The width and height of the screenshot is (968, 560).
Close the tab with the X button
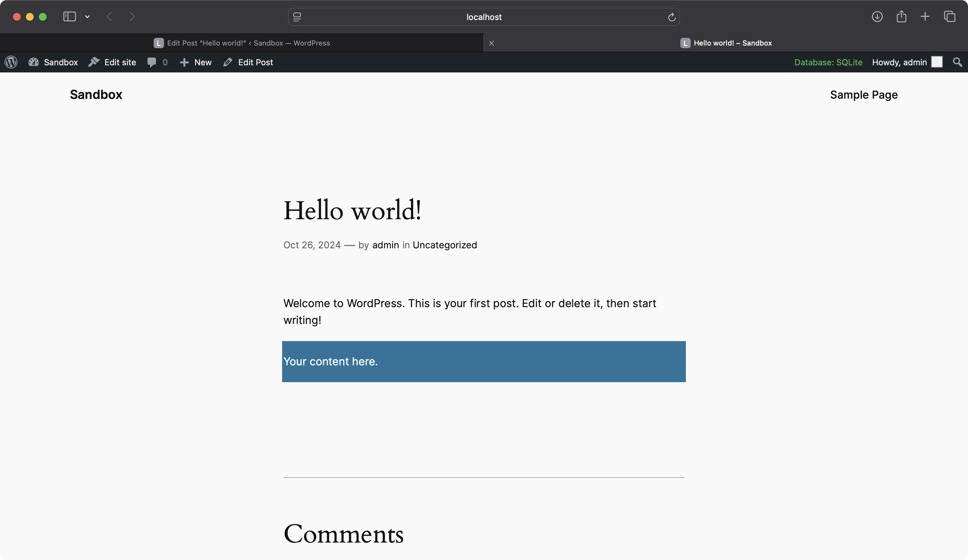[x=491, y=43]
